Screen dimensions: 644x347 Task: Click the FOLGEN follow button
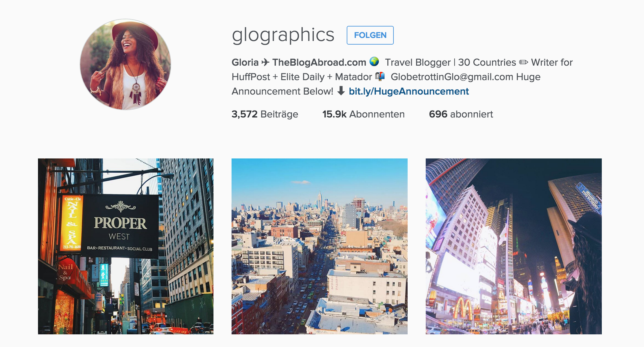[x=370, y=35]
